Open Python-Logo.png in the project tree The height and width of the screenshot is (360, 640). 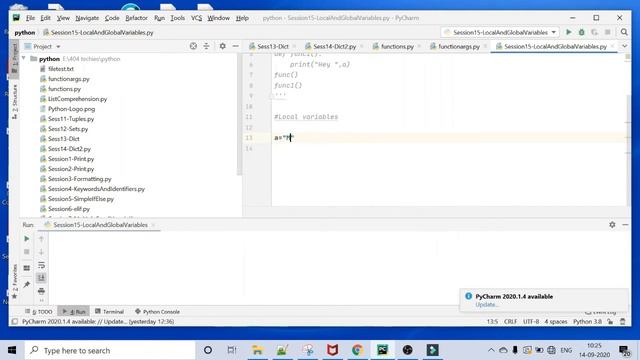[71, 109]
